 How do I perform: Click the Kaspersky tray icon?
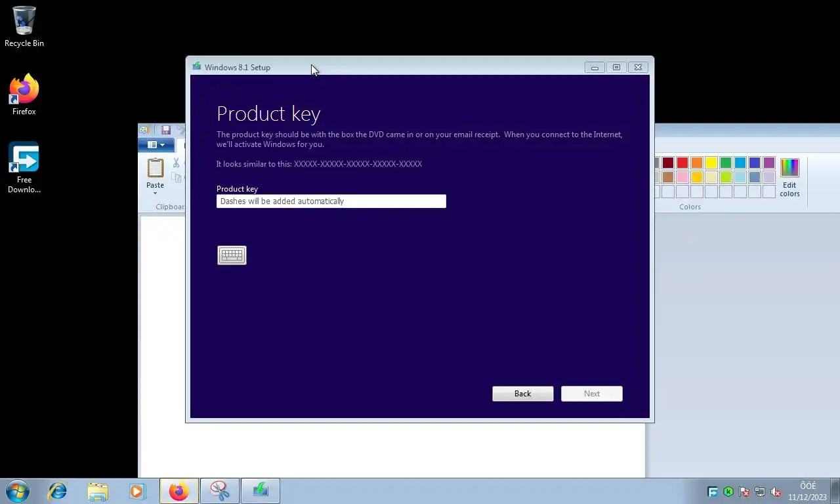click(728, 492)
